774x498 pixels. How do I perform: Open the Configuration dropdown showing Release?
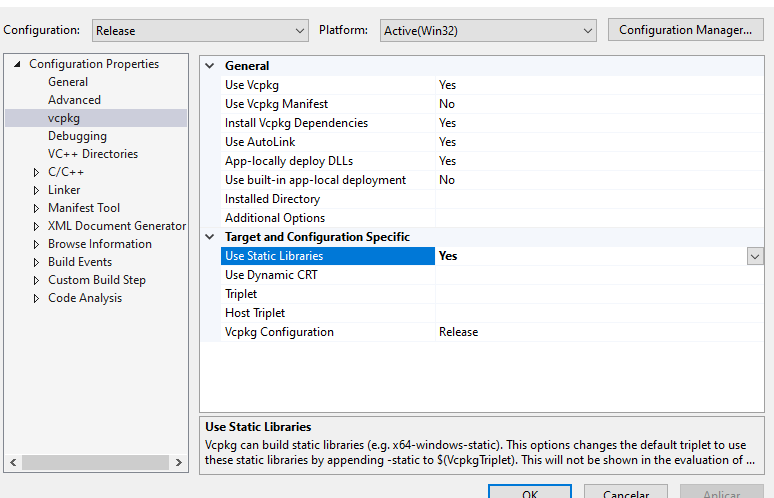click(x=200, y=31)
